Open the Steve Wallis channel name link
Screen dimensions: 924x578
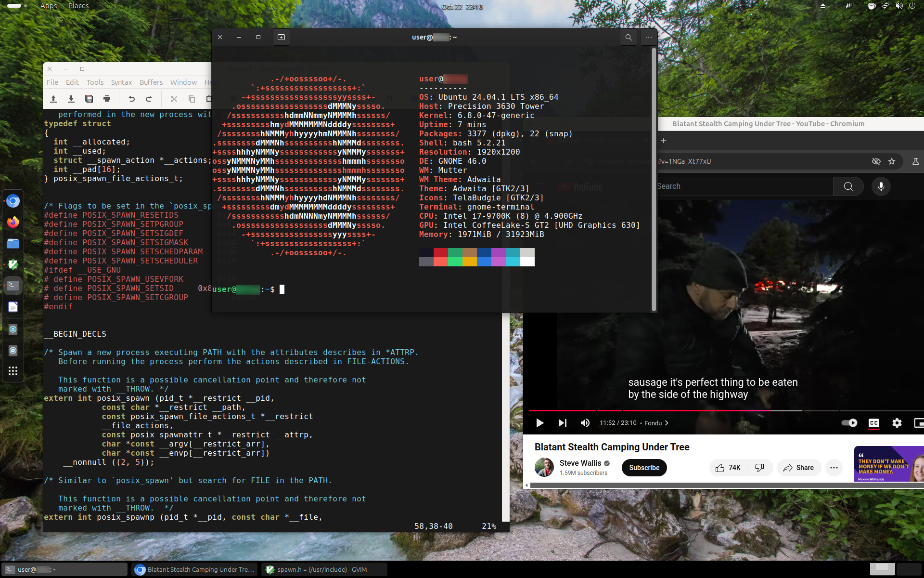[580, 463]
